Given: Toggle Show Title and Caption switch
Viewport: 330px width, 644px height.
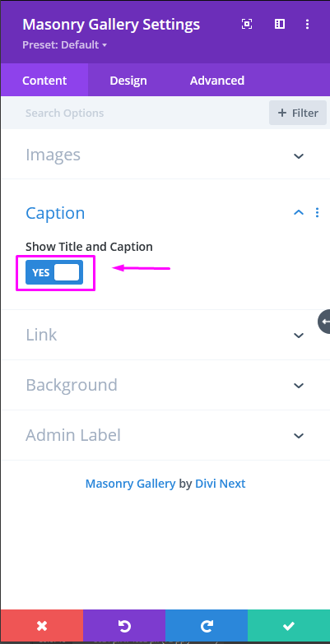Looking at the screenshot, I should [54, 272].
